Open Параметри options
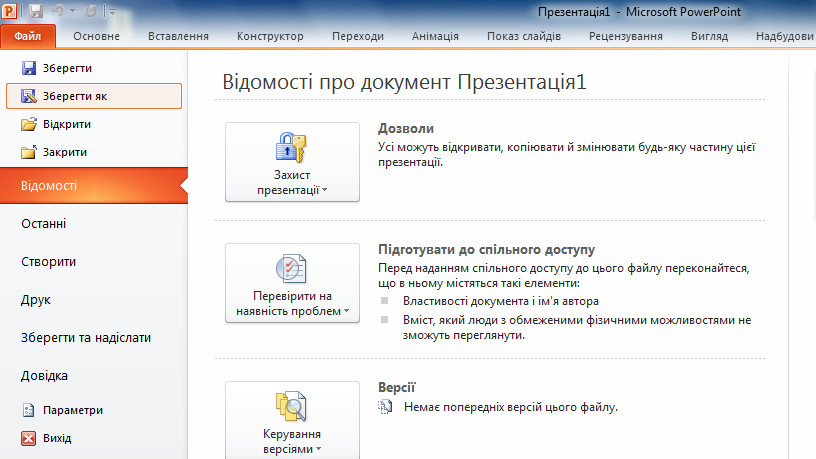Image resolution: width=816 pixels, height=459 pixels. click(x=72, y=410)
